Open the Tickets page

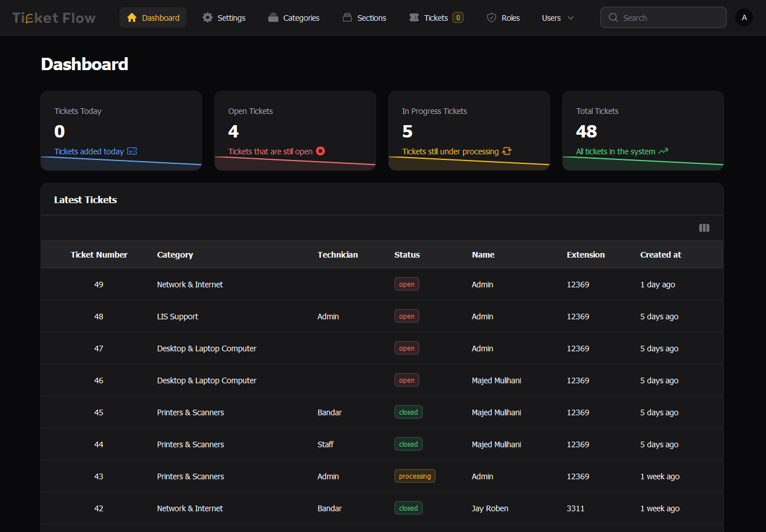click(x=436, y=17)
